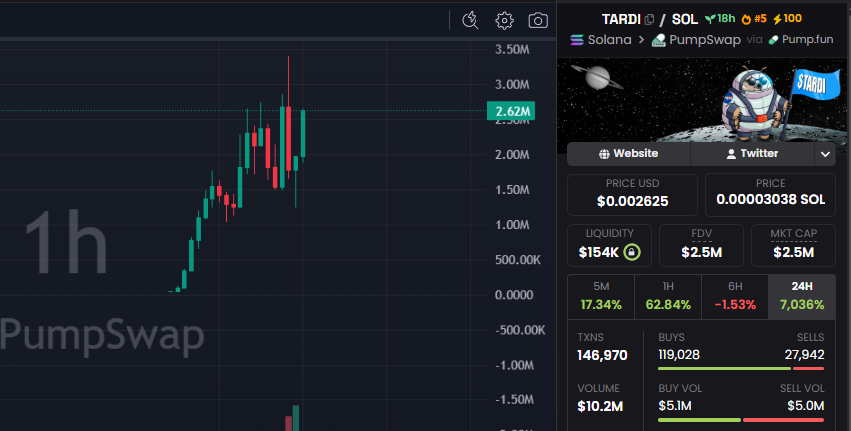Open the token Twitter link
851x431 pixels.
tap(752, 154)
